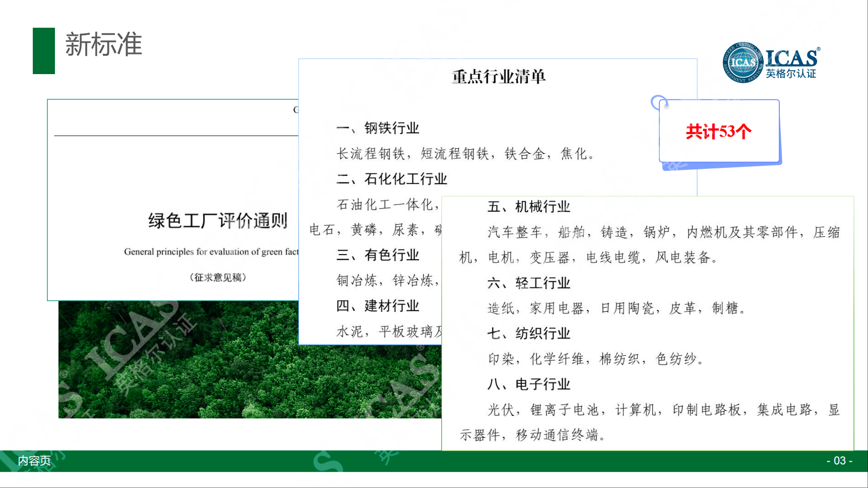The image size is (868, 488).
Task: Click the 新标准 slide title
Action: pyautogui.click(x=103, y=45)
